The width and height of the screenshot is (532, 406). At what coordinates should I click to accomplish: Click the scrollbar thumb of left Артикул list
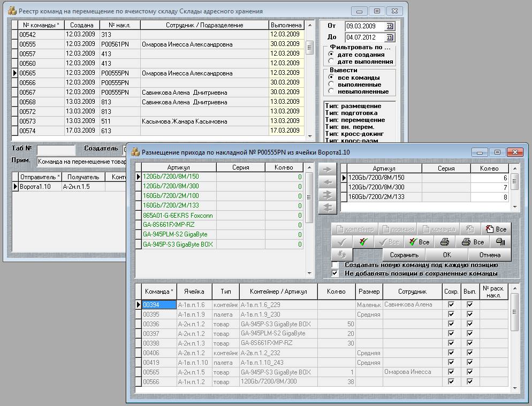pyautogui.click(x=309, y=198)
